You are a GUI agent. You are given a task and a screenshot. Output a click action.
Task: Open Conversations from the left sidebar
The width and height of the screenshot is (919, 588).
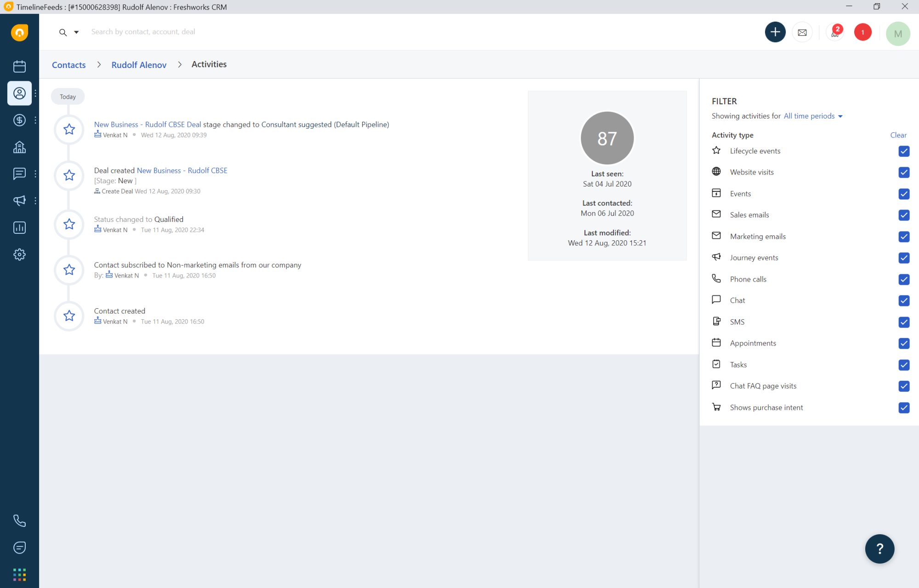(19, 174)
